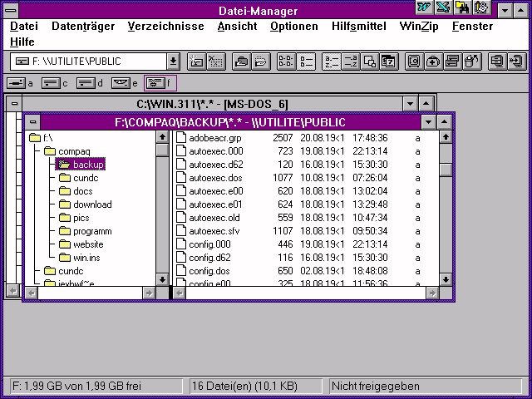
Task: Open the Hilfe menu
Action: pos(22,42)
